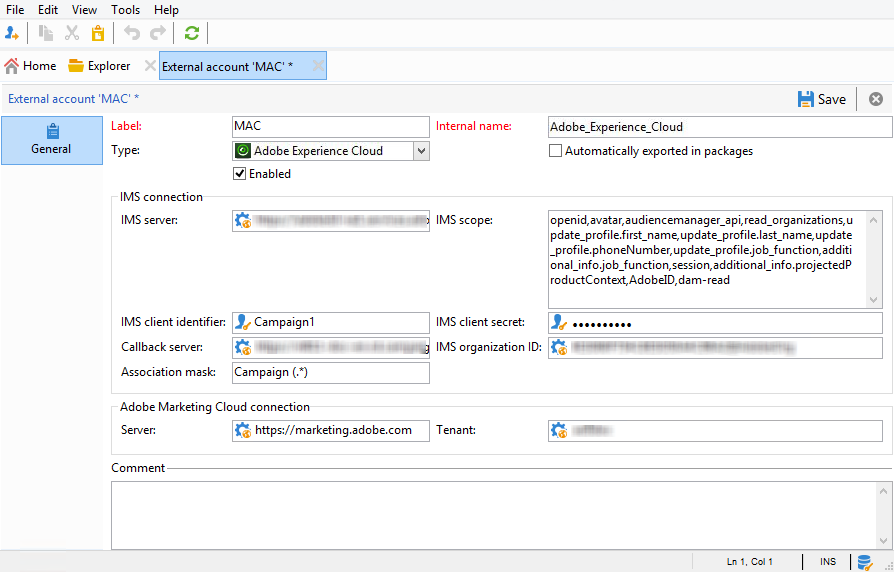Click the Explorer folder icon
The image size is (894, 572).
pos(76,66)
